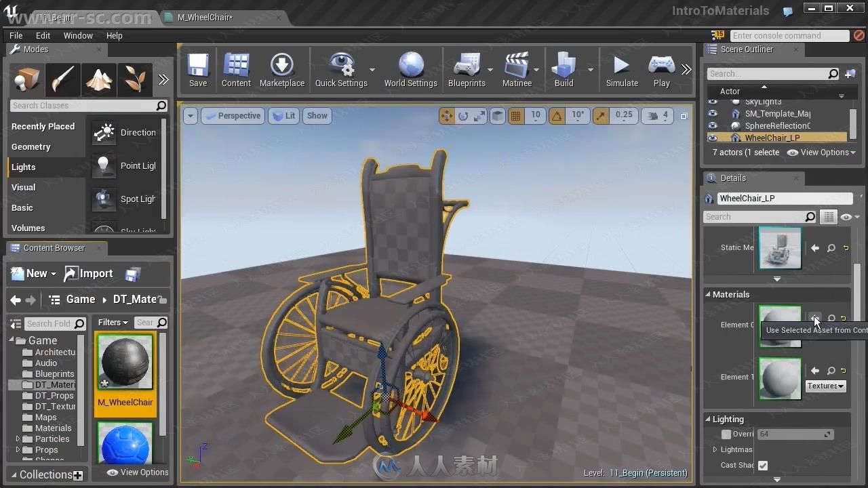The width and height of the screenshot is (868, 488).
Task: Expand more toolbar buttons chevron
Action: point(686,69)
